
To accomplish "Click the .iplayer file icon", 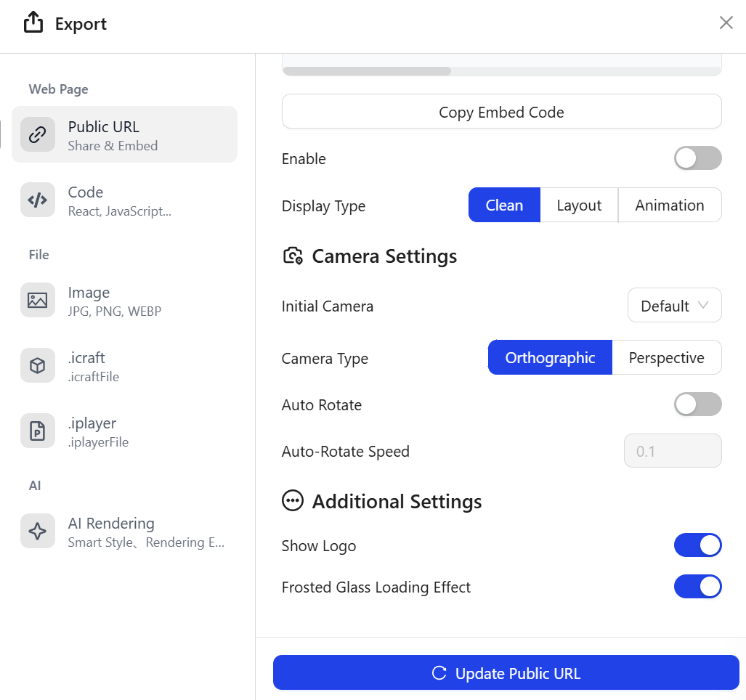I will pyautogui.click(x=38, y=431).
